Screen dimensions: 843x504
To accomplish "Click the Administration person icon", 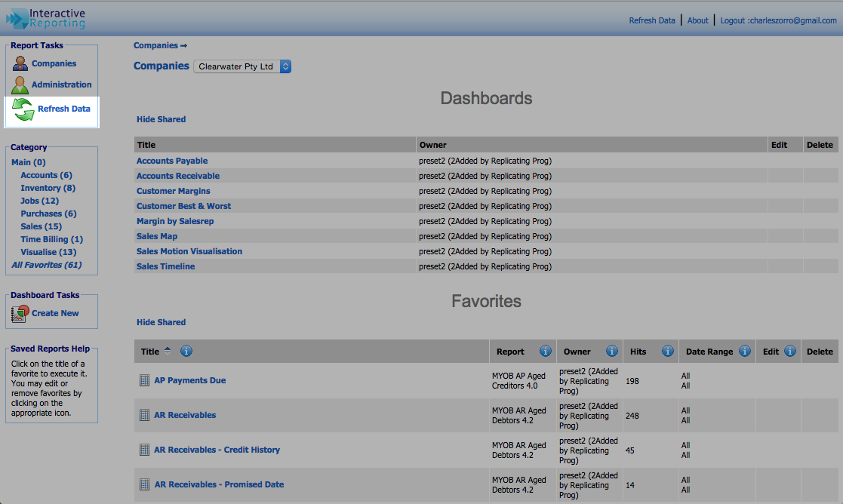I will click(x=20, y=85).
